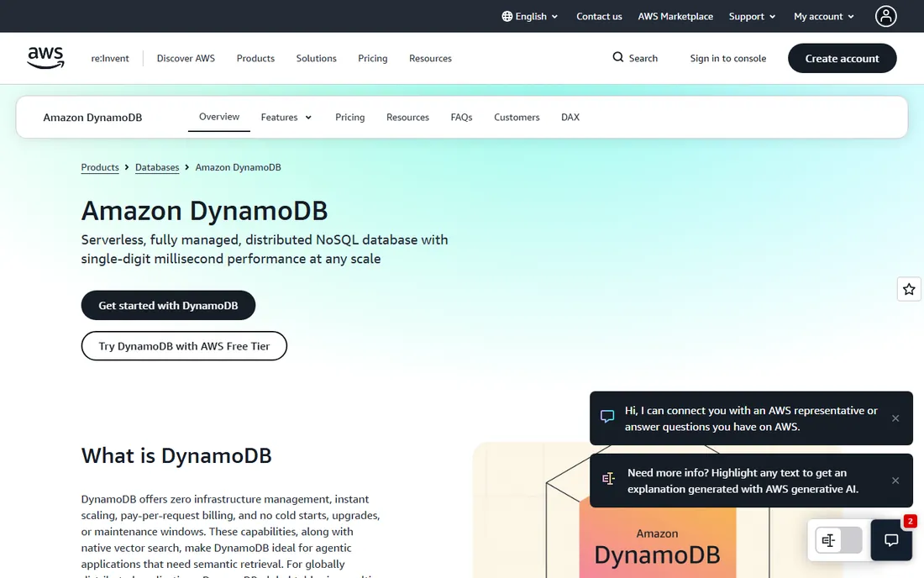The image size is (924, 578).
Task: Dismiss the AWS representative chat message
Action: [895, 418]
